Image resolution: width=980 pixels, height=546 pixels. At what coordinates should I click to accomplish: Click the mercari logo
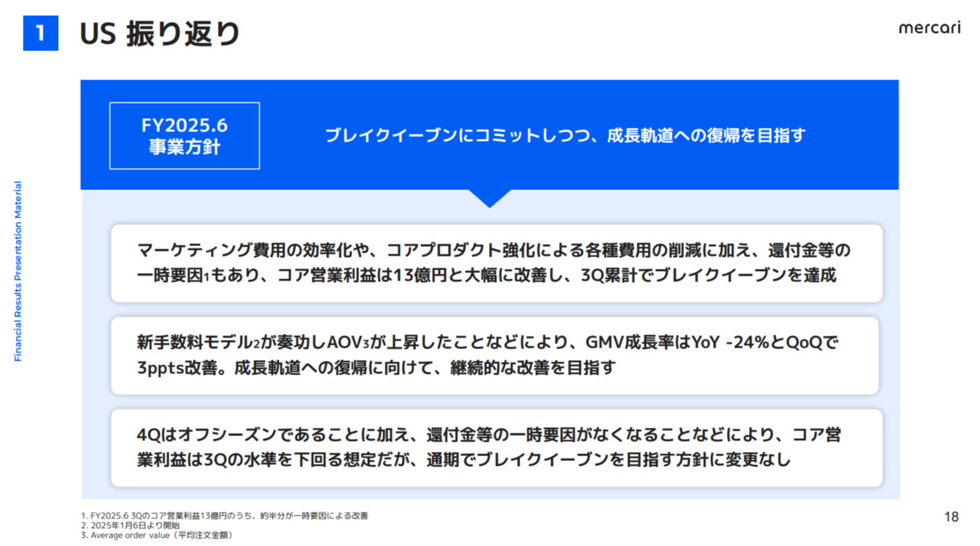929,28
